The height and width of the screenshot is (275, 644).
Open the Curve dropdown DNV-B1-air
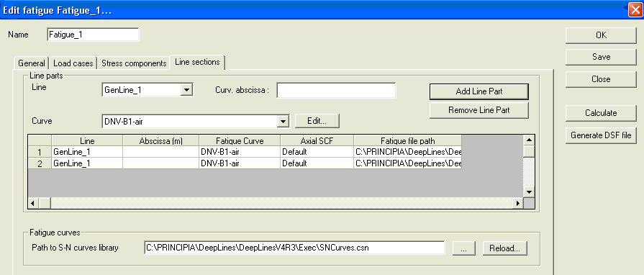tap(284, 121)
